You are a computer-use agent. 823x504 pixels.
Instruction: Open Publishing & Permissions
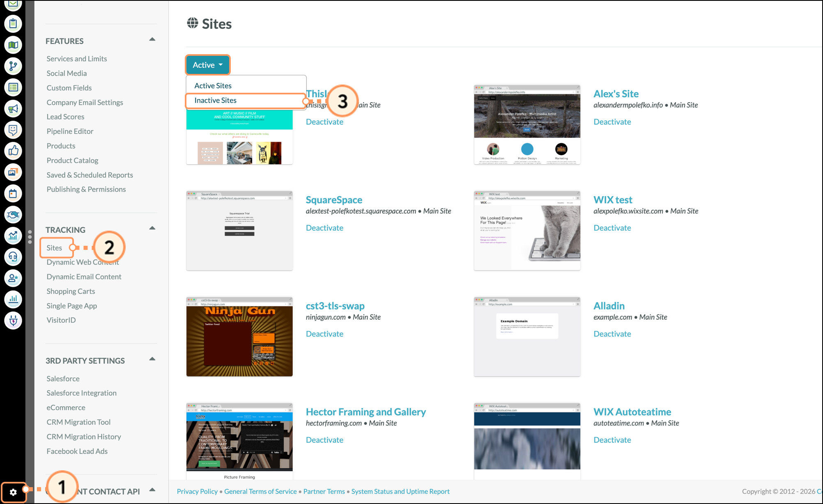coord(86,190)
